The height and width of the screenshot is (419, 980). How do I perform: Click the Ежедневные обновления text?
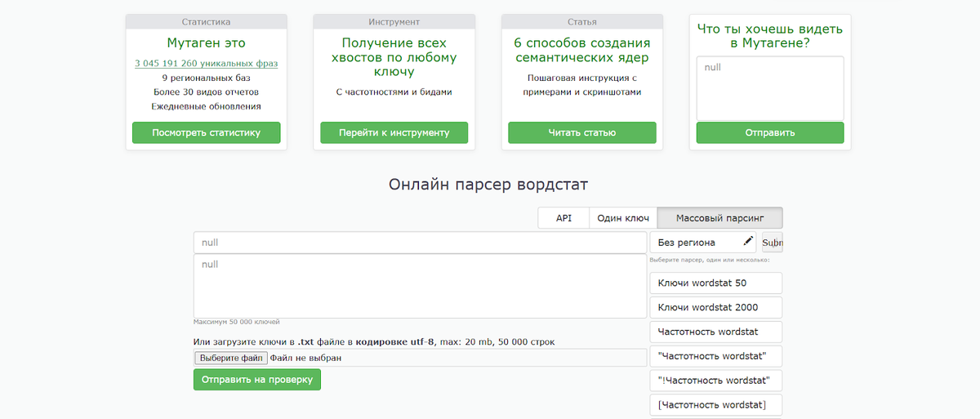coord(207,106)
